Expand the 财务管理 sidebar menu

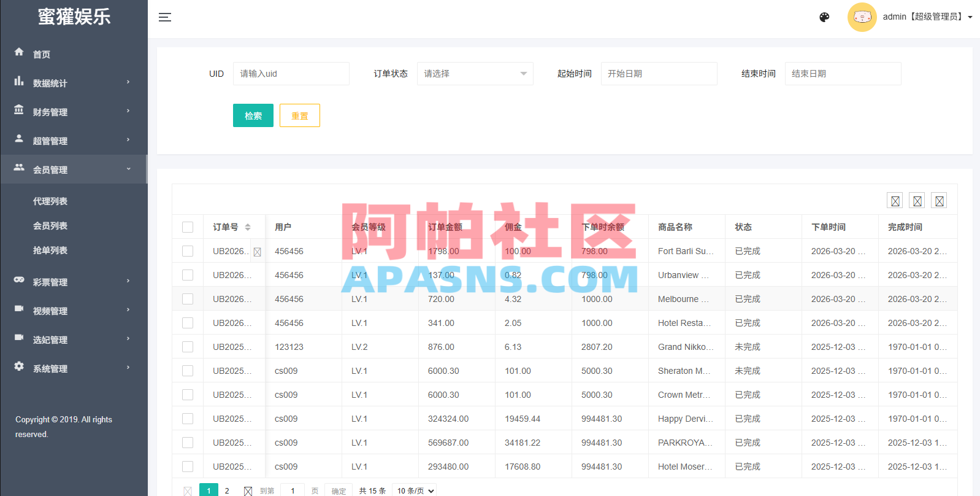pyautogui.click(x=74, y=112)
